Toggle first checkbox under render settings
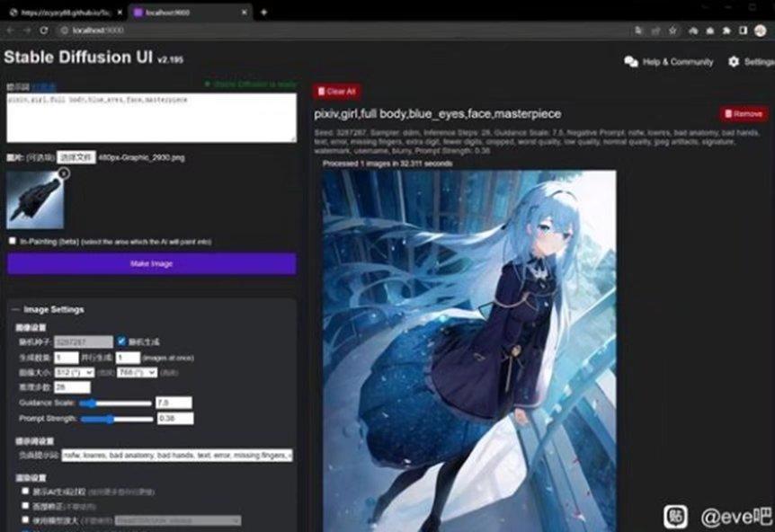The image size is (775, 532). tap(25, 491)
